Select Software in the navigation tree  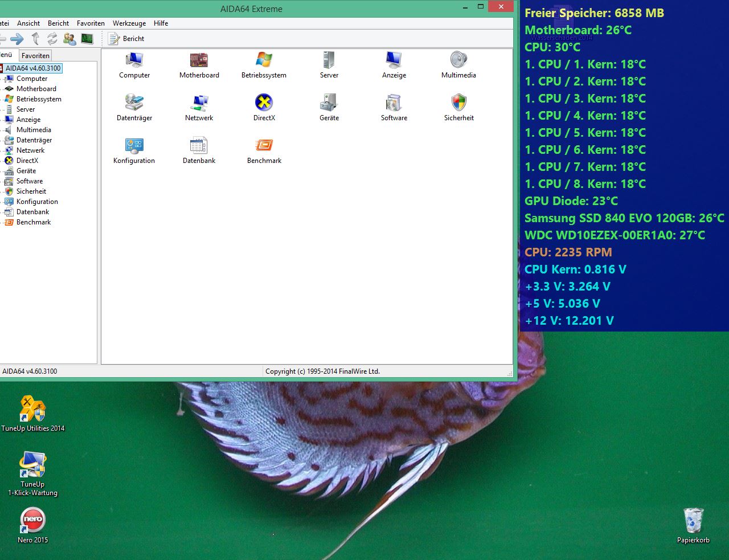tap(30, 181)
